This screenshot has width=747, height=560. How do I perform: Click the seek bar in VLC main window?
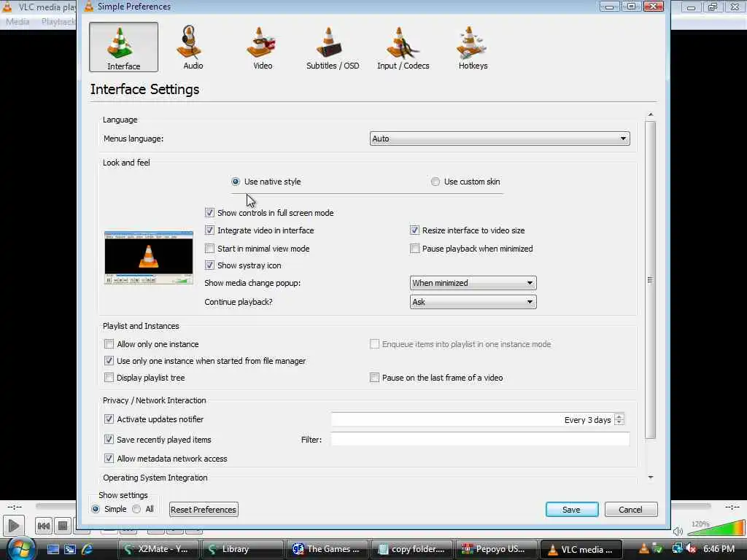click(x=55, y=506)
